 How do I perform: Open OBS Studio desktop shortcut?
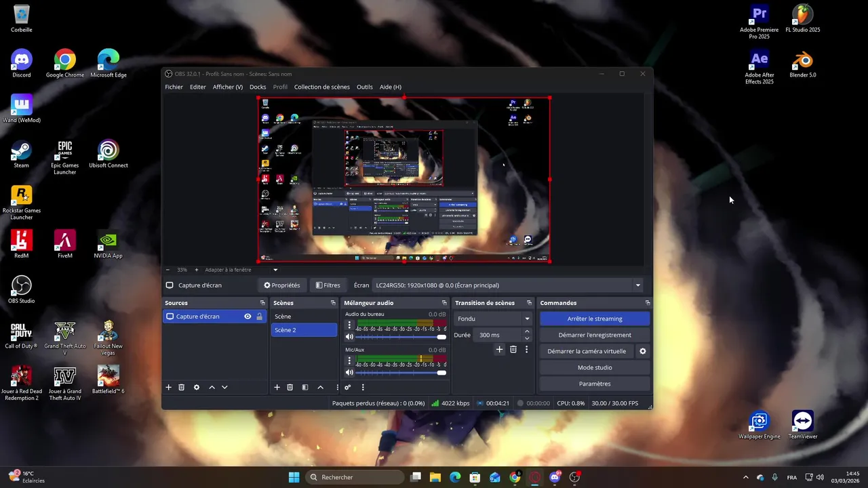(22, 289)
